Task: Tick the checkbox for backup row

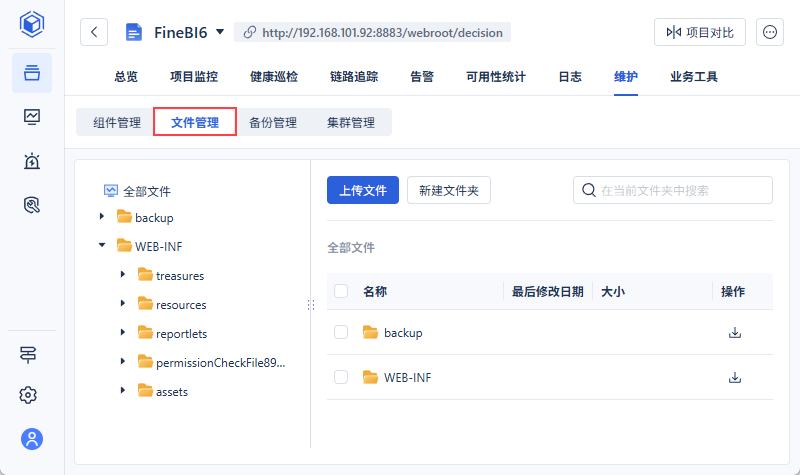Action: tap(341, 332)
